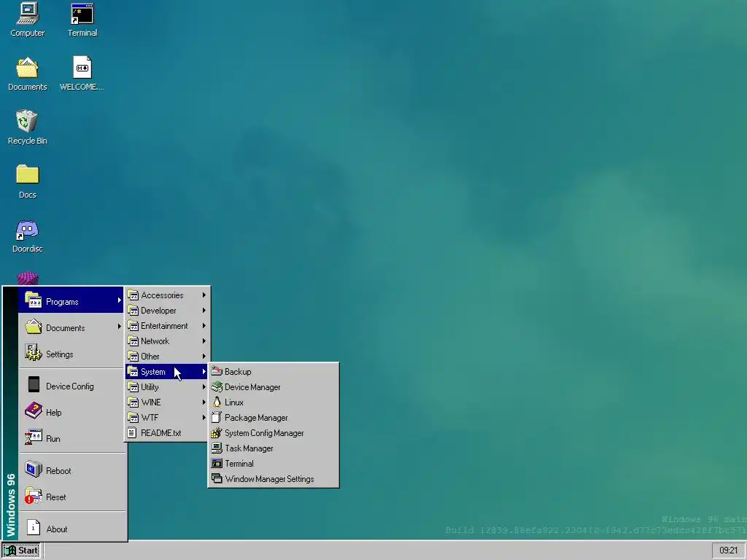
Task: Click the System Config Manager icon
Action: (217, 432)
